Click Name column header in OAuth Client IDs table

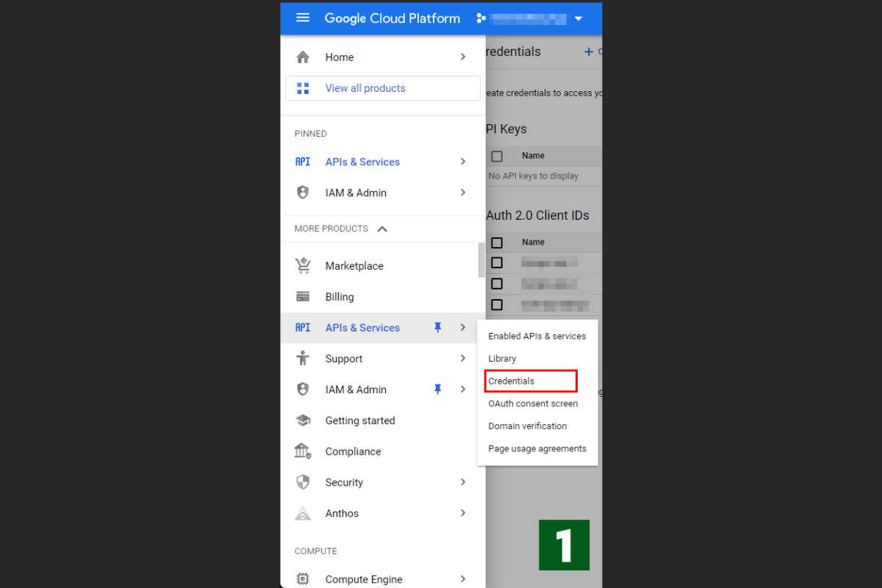point(533,243)
